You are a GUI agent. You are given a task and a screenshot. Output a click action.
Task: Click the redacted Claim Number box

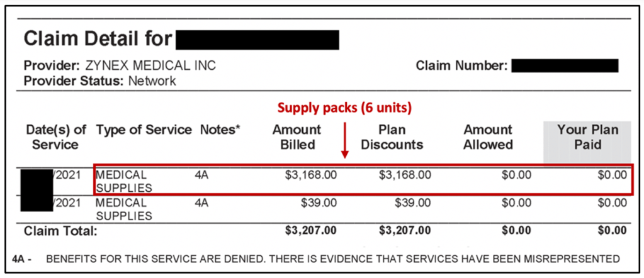coord(564,65)
